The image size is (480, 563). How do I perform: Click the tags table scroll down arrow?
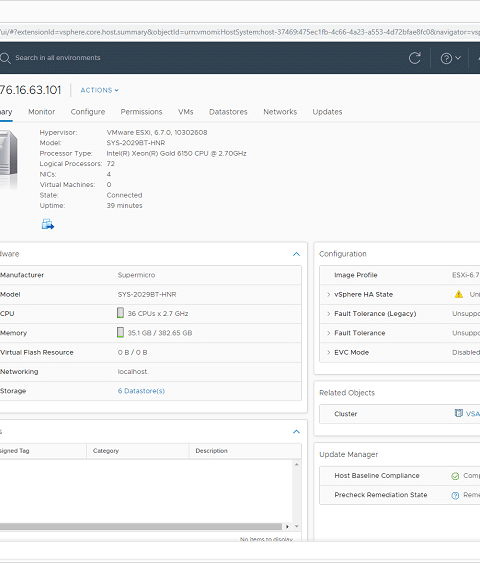click(297, 527)
